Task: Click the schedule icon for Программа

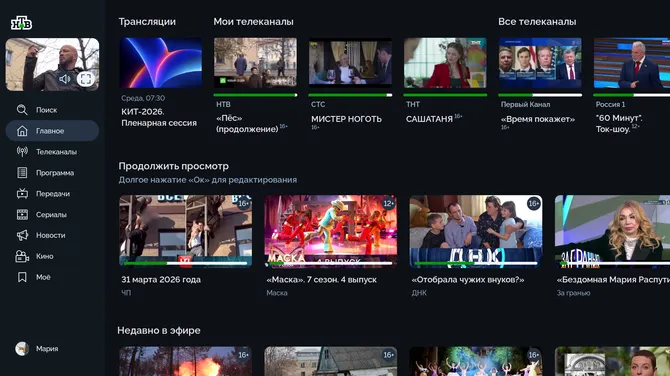Action: (x=22, y=173)
